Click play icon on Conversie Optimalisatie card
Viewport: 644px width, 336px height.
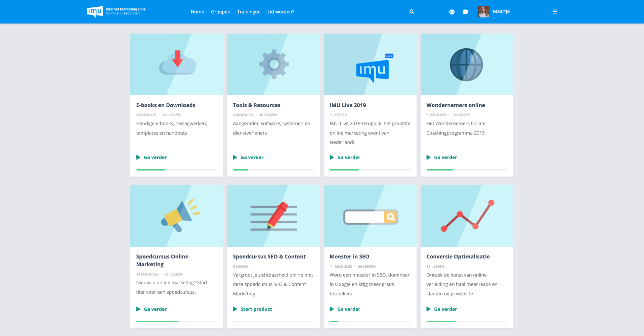(428, 309)
